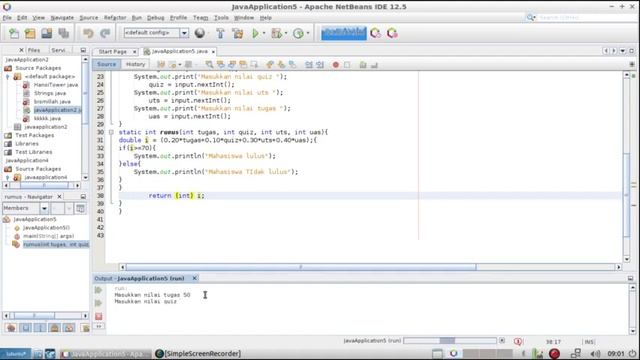Screen dimensions: 640x360
Task: Click the Redo toolbar icon
Action: [105, 33]
